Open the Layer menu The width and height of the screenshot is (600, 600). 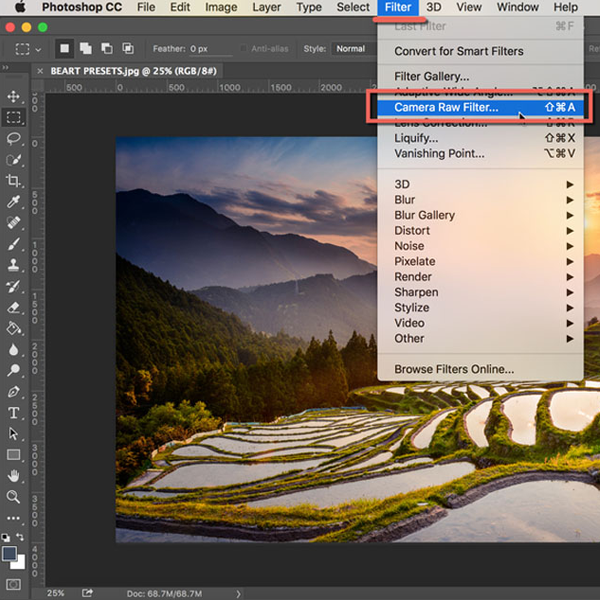pos(266,7)
